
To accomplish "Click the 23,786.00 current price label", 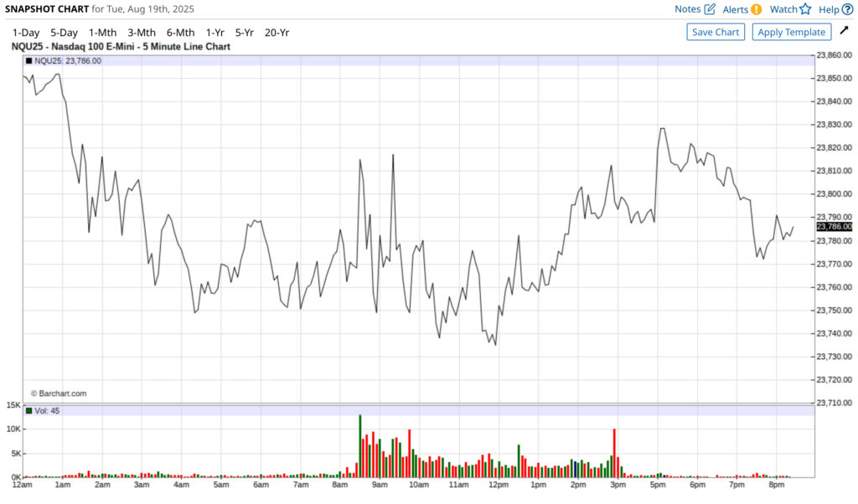I will 834,226.
